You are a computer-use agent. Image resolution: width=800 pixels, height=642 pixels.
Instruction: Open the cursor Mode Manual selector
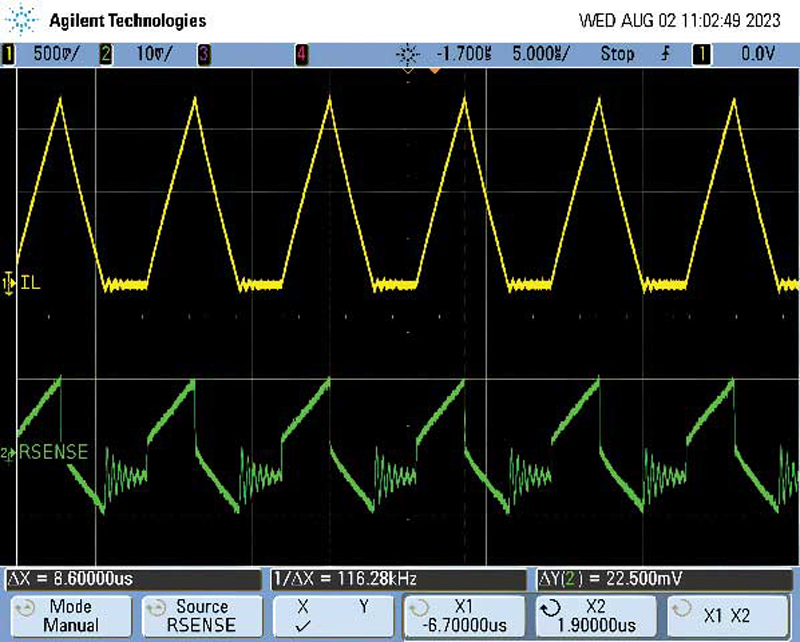pos(70,615)
